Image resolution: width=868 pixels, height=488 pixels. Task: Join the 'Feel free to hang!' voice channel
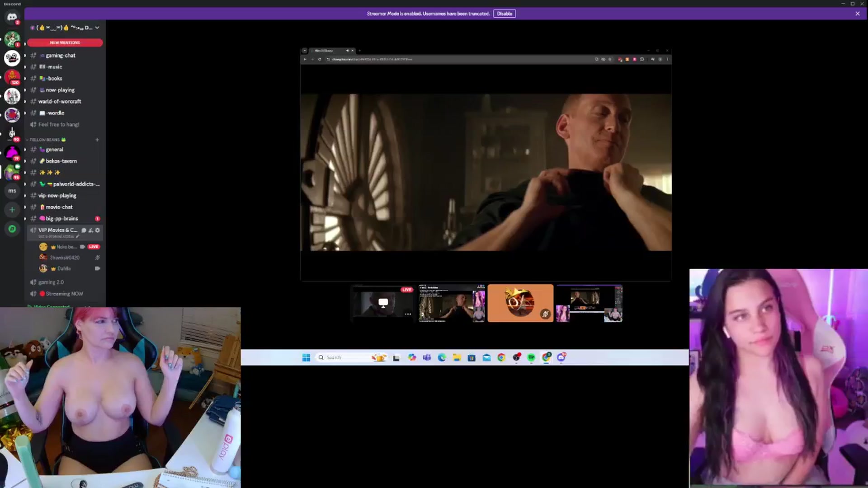65,125
